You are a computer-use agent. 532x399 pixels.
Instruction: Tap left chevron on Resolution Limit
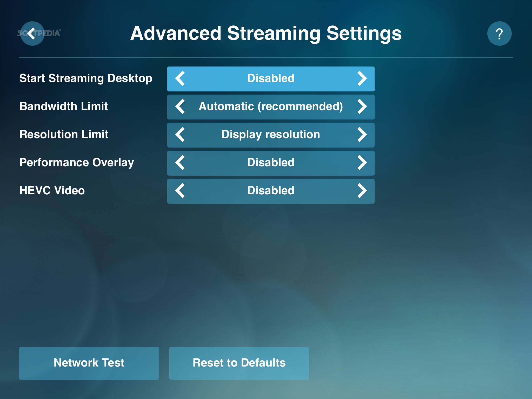pos(180,135)
